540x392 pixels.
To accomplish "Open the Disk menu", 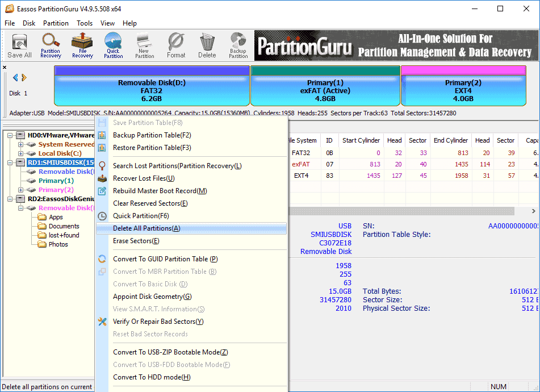I will click(29, 23).
